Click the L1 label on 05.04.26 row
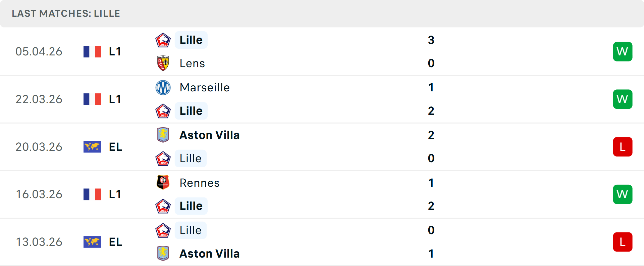The height and width of the screenshot is (266, 644). tap(115, 52)
